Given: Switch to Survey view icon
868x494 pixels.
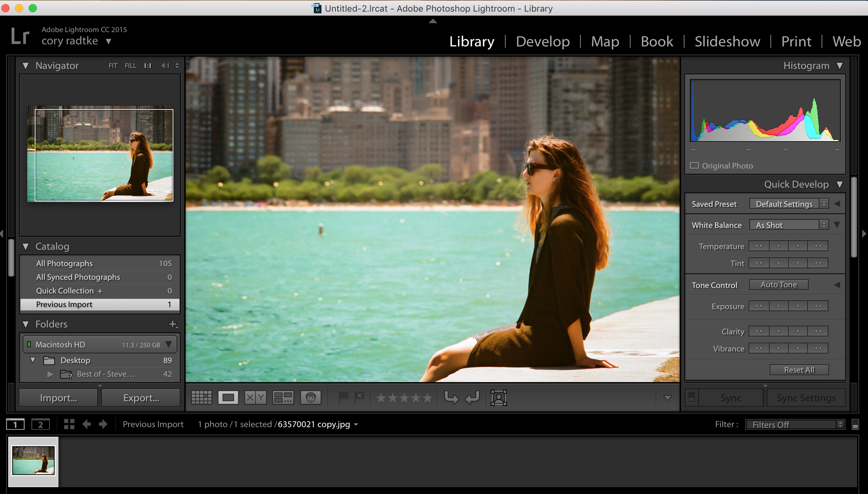Looking at the screenshot, I should [x=283, y=397].
